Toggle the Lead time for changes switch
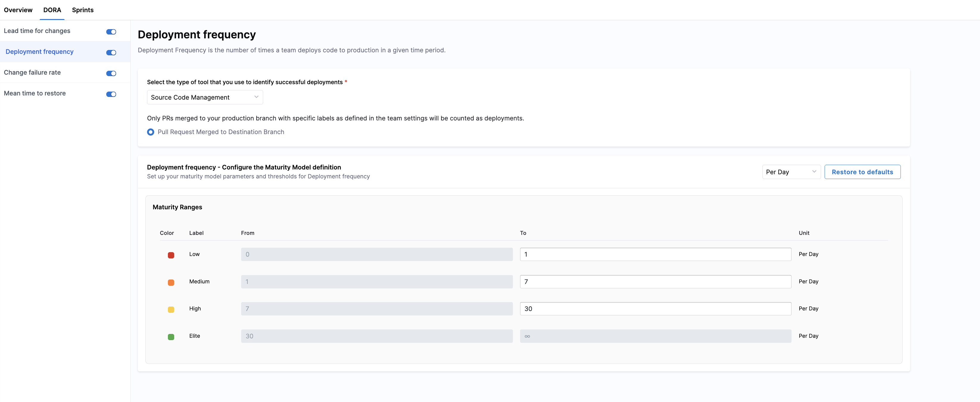 coord(111,32)
